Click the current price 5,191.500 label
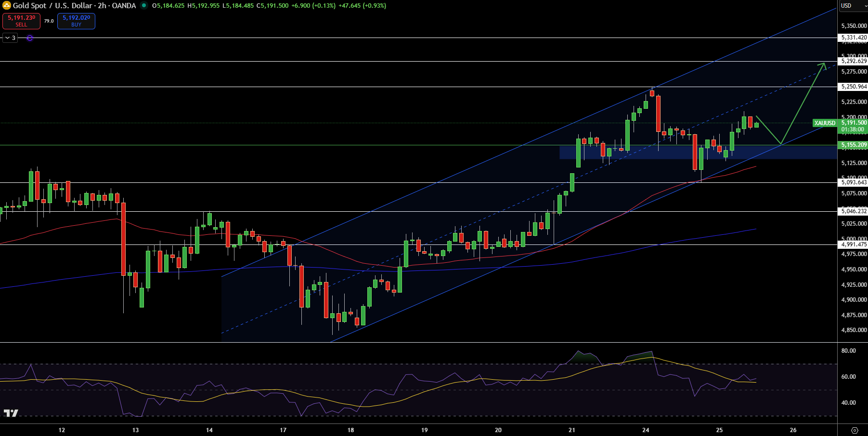 (x=854, y=123)
